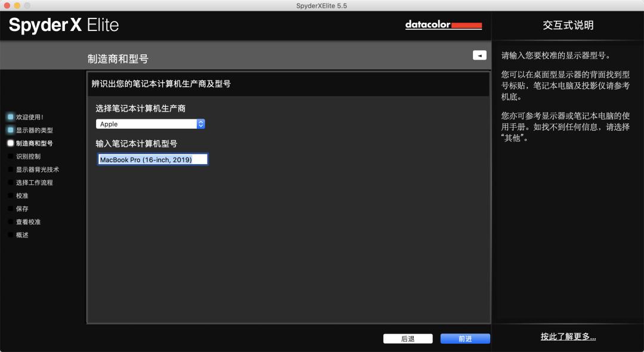
Task: Click the 识别控制 step indicator square
Action: pyautogui.click(x=11, y=156)
